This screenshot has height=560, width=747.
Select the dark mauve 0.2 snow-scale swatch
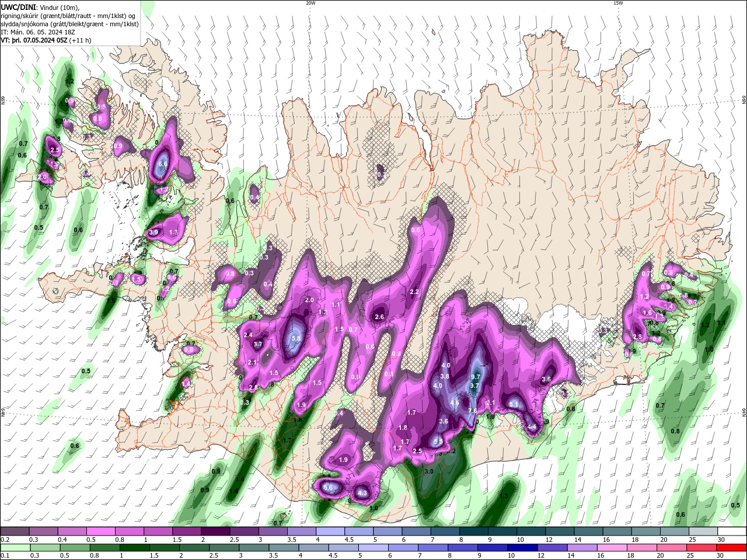(15, 531)
